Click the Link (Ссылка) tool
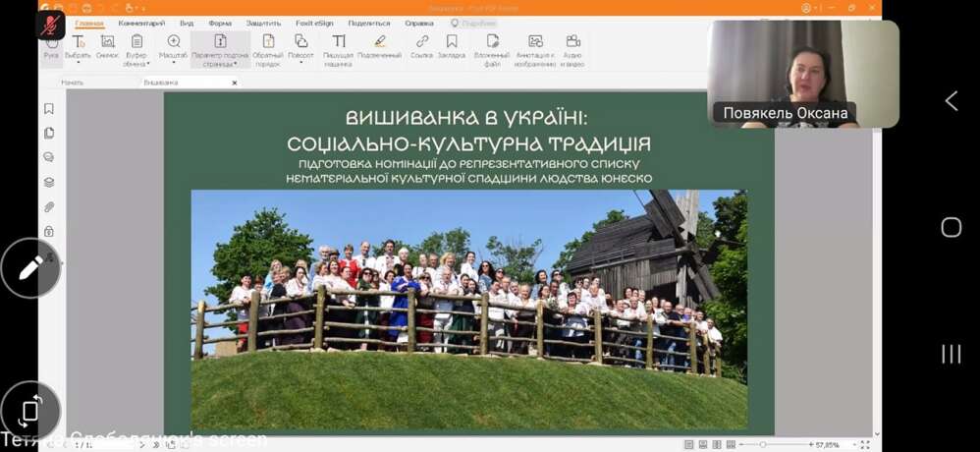 pos(422,47)
